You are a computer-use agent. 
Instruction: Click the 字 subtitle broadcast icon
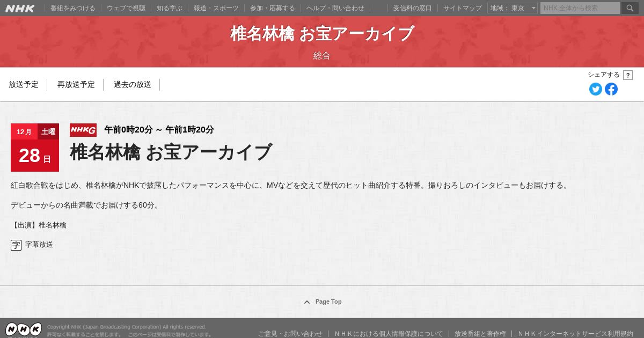[x=16, y=245]
